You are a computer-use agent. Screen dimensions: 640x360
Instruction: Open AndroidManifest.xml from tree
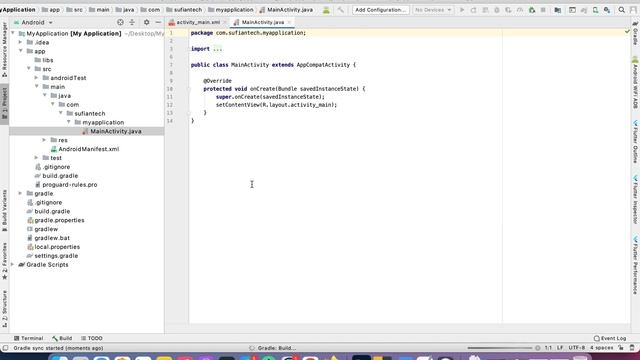tap(84, 149)
